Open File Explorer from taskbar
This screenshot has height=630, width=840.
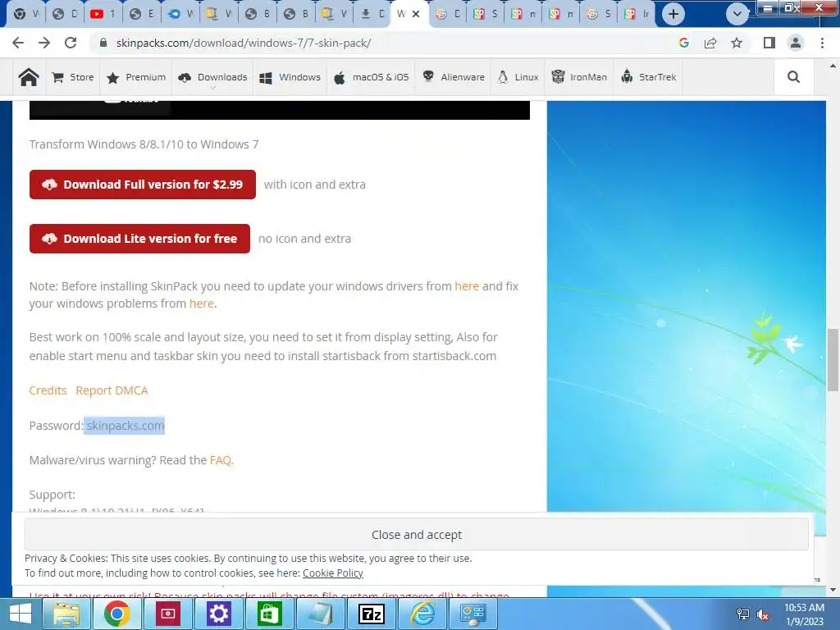[x=66, y=614]
